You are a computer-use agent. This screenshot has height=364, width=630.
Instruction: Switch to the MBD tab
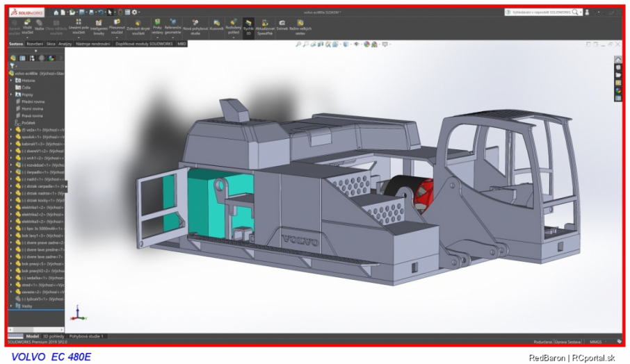coord(181,44)
